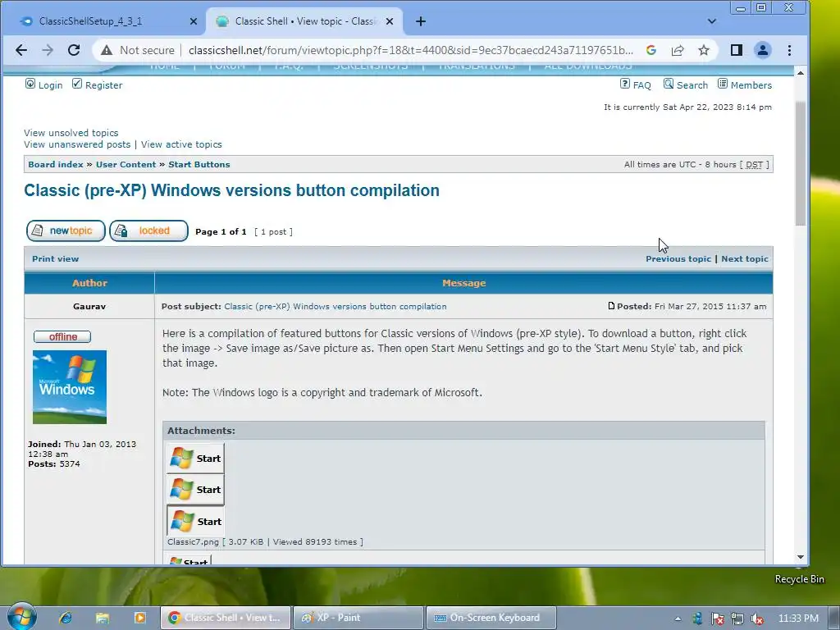This screenshot has width=840, height=630.
Task: Switch to XP - Paint taskbar window
Action: point(358,618)
